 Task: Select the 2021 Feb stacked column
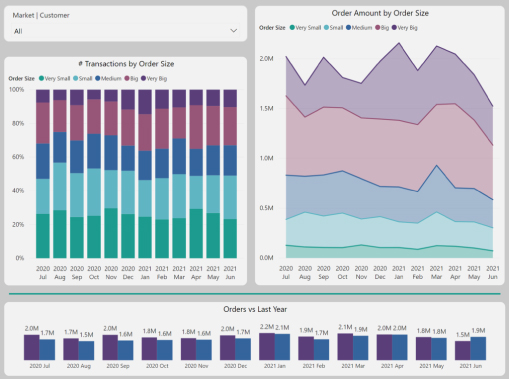coord(162,174)
